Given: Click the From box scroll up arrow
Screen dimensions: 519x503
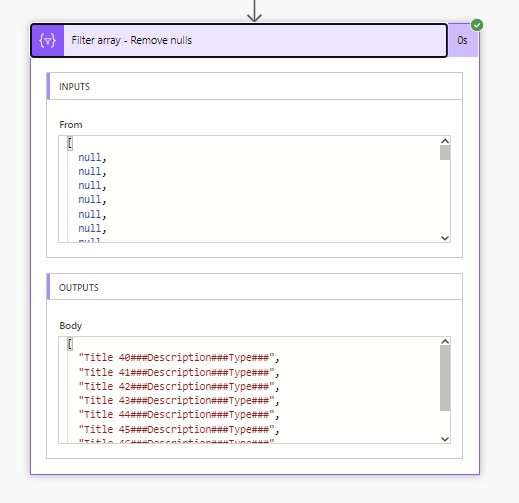Looking at the screenshot, I should tap(445, 141).
